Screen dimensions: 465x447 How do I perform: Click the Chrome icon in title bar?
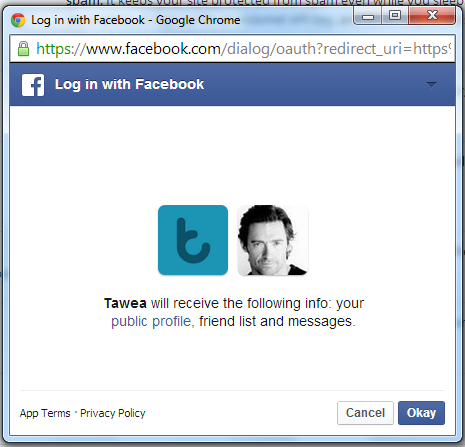click(18, 20)
